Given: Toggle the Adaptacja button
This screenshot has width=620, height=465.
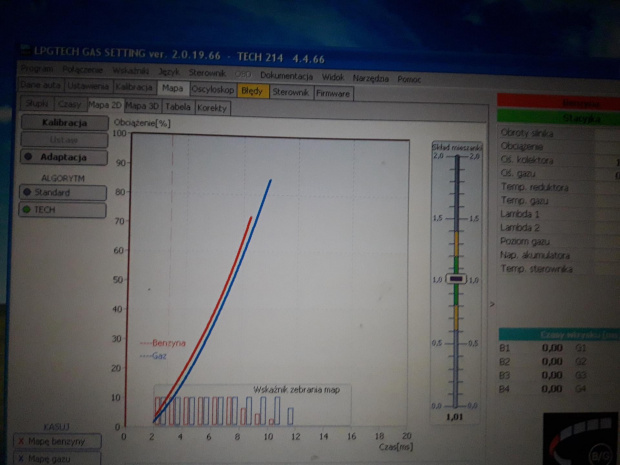Looking at the screenshot, I should 64,157.
